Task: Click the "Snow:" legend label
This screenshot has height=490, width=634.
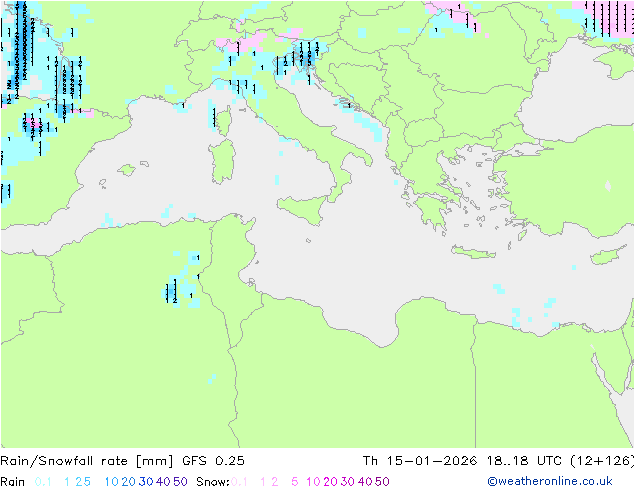Action: coord(213,482)
